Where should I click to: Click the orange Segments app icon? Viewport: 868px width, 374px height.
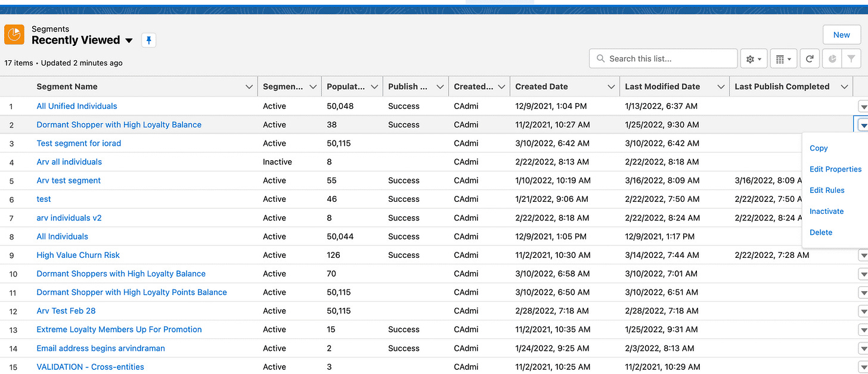click(14, 35)
